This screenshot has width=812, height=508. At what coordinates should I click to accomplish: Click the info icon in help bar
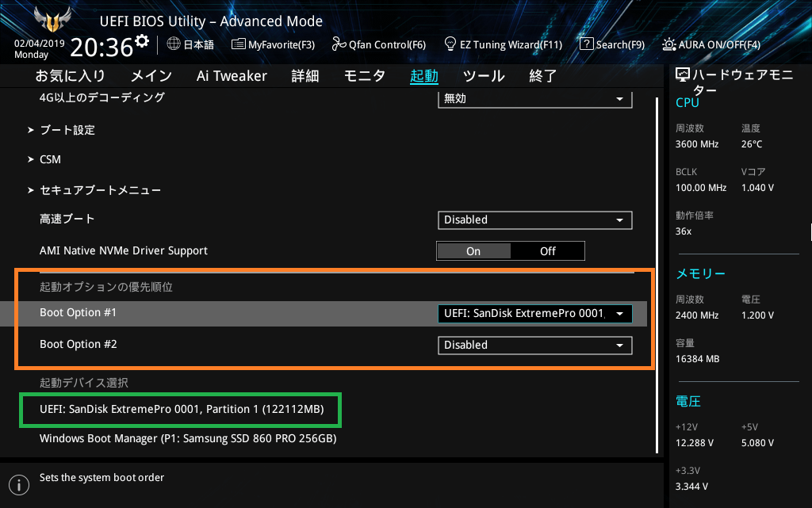click(19, 485)
